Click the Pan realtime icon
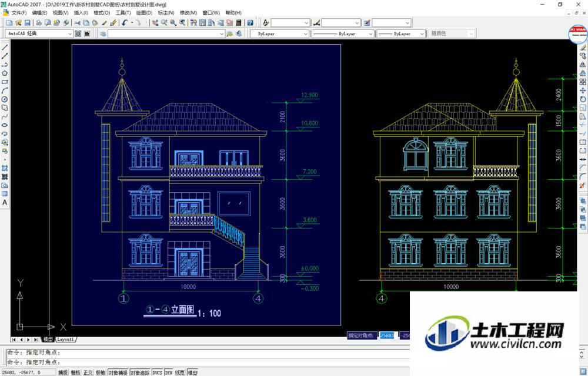This screenshot has height=376, width=588. (x=155, y=23)
